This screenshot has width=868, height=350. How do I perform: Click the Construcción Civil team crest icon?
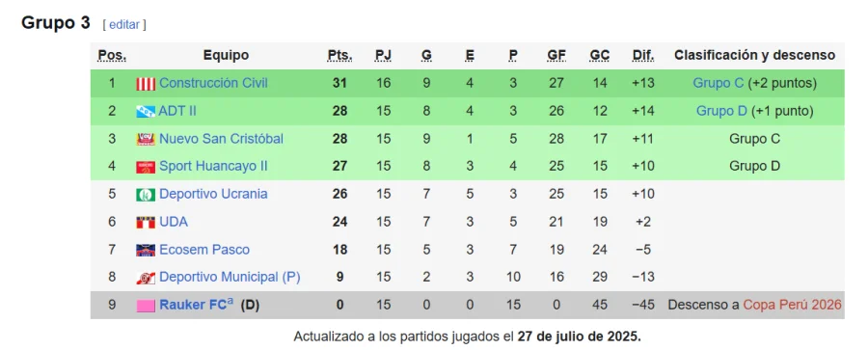tap(146, 84)
